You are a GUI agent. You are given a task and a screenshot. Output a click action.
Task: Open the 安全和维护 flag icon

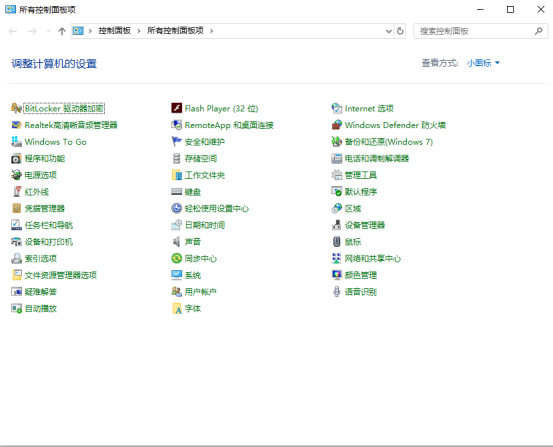coord(176,141)
